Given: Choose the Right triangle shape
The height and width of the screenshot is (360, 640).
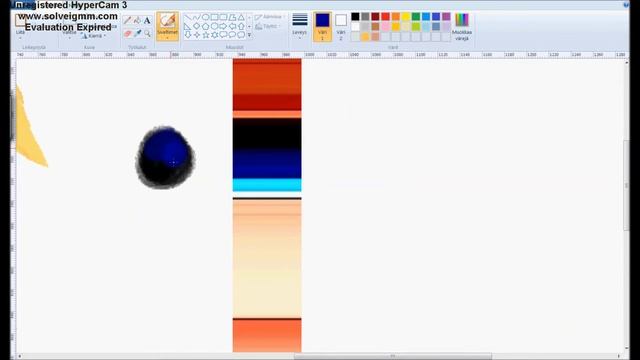Looking at the screenshot, I should (x=188, y=26).
